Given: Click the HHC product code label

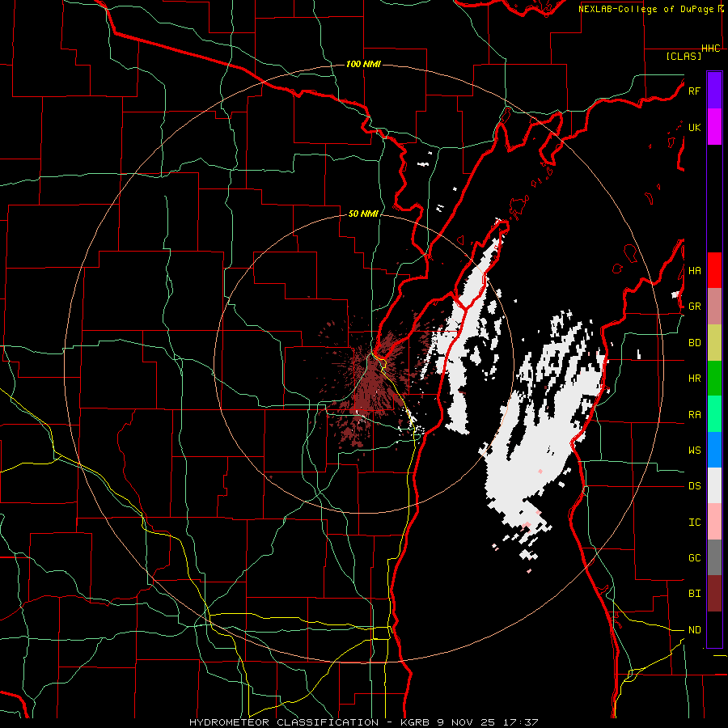Looking at the screenshot, I should coord(711,49).
